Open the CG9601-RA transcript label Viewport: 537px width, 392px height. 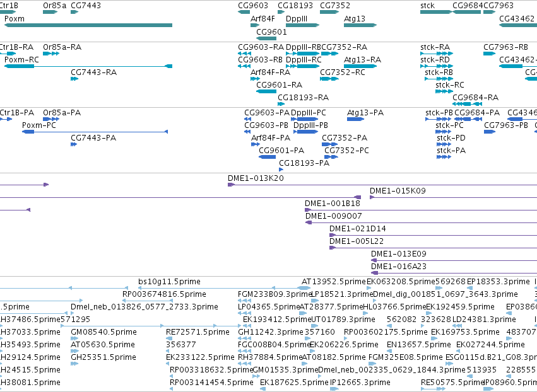280,85
